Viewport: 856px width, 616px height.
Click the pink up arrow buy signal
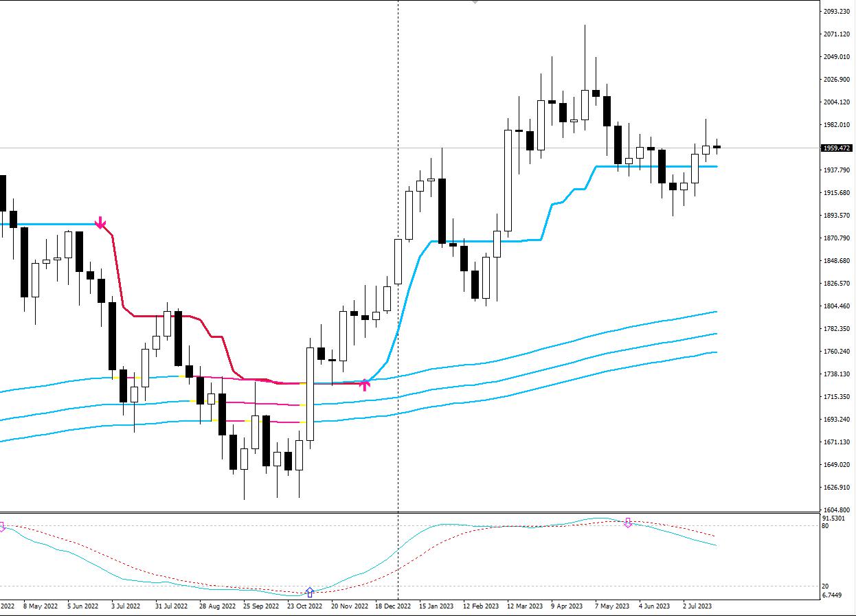365,384
